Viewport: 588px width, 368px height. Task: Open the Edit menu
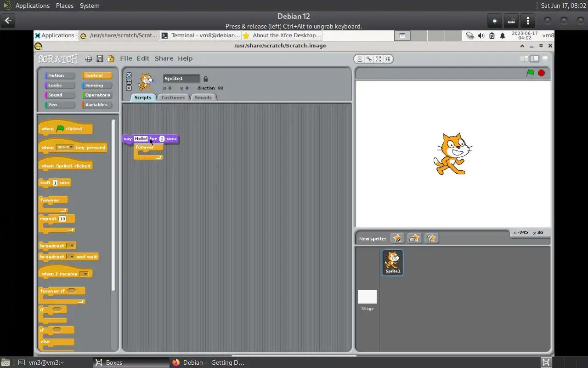tap(143, 58)
